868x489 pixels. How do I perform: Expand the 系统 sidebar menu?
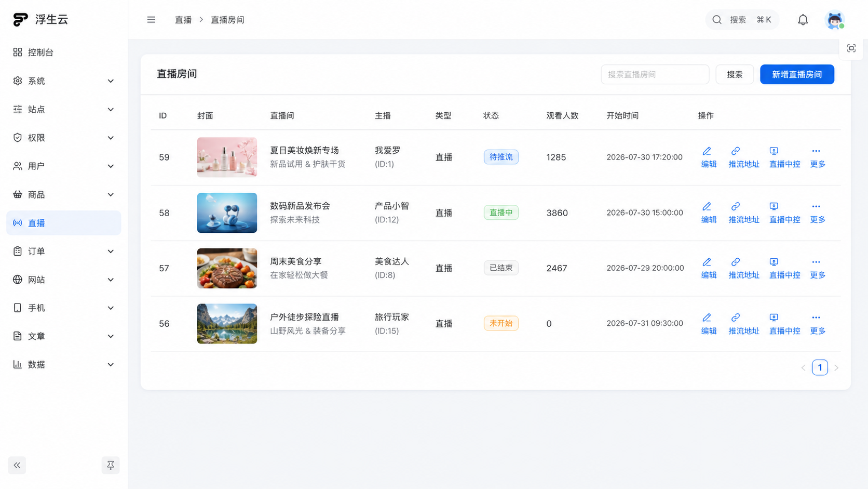[x=63, y=81]
